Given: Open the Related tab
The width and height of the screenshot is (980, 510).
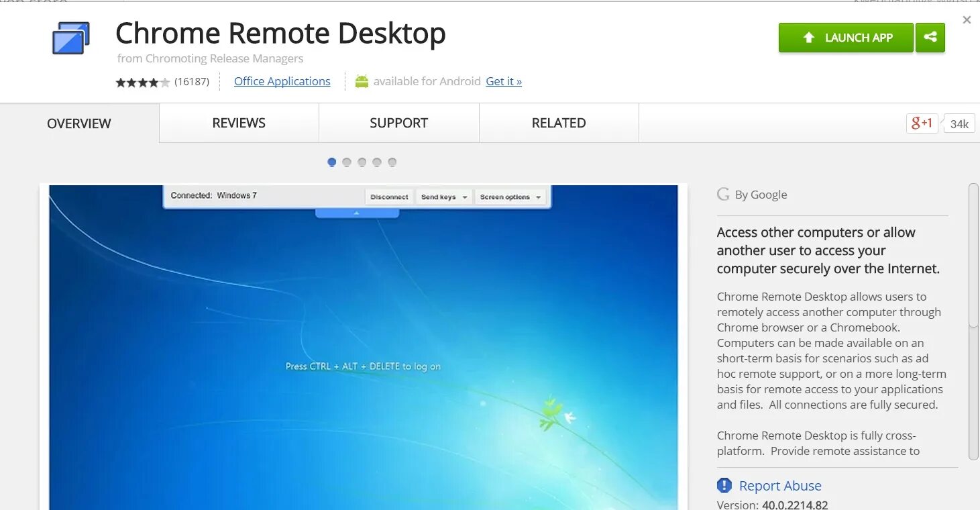Looking at the screenshot, I should [x=559, y=123].
